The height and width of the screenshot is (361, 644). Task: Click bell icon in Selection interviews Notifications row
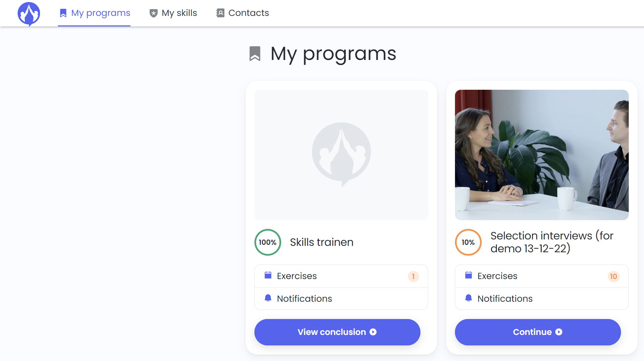(x=469, y=298)
